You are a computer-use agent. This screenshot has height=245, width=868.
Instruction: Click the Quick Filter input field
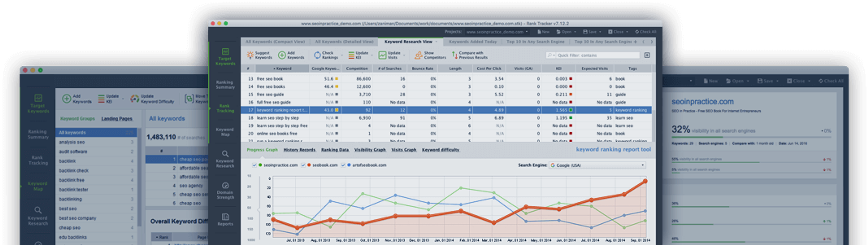click(x=597, y=55)
